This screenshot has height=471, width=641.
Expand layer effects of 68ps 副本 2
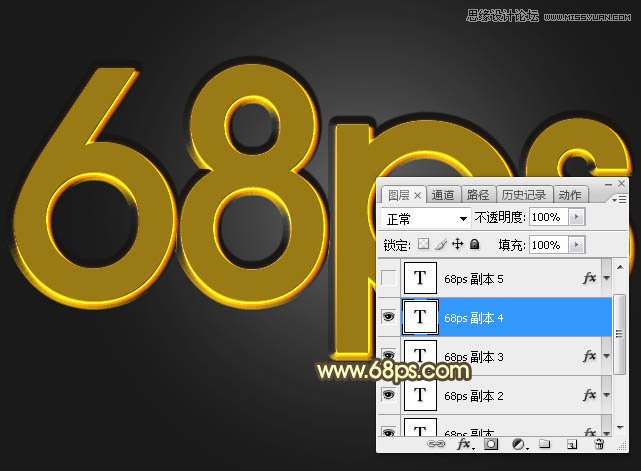click(607, 395)
